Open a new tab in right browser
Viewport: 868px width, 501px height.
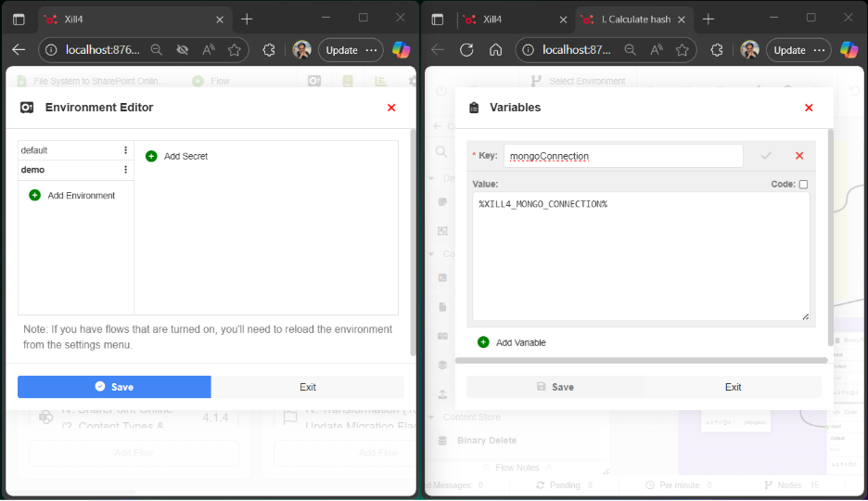[x=708, y=19]
